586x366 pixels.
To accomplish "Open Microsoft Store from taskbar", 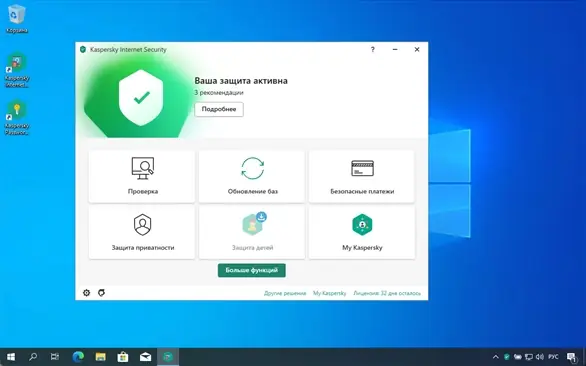I will click(123, 357).
